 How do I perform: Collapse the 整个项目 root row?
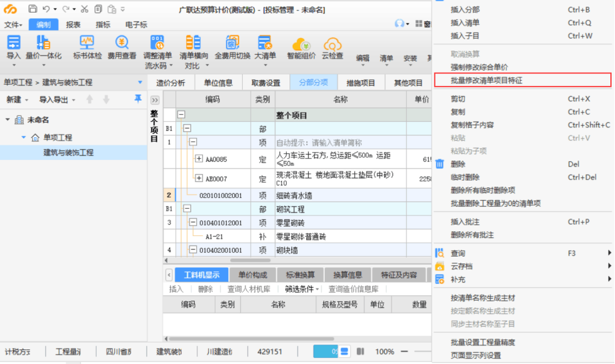(181, 115)
